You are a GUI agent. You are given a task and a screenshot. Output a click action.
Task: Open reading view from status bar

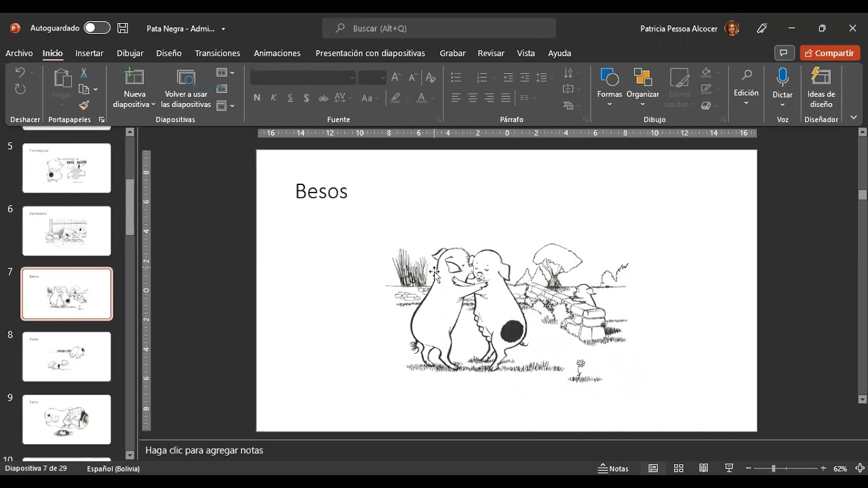pos(704,468)
